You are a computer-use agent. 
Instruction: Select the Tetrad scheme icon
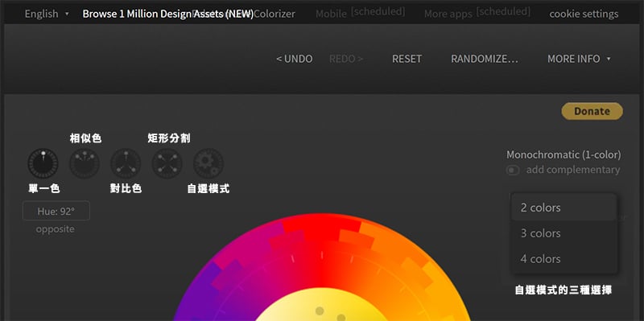coord(167,163)
